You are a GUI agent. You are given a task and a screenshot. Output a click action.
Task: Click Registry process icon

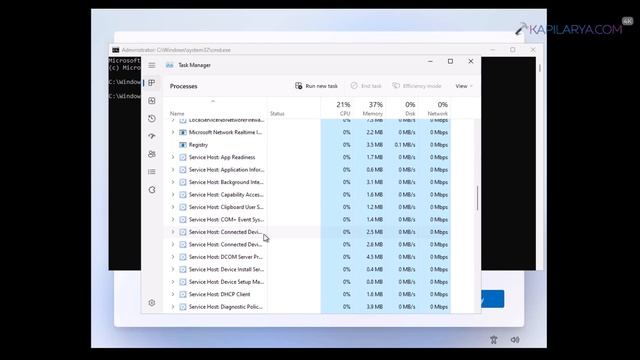pos(183,145)
